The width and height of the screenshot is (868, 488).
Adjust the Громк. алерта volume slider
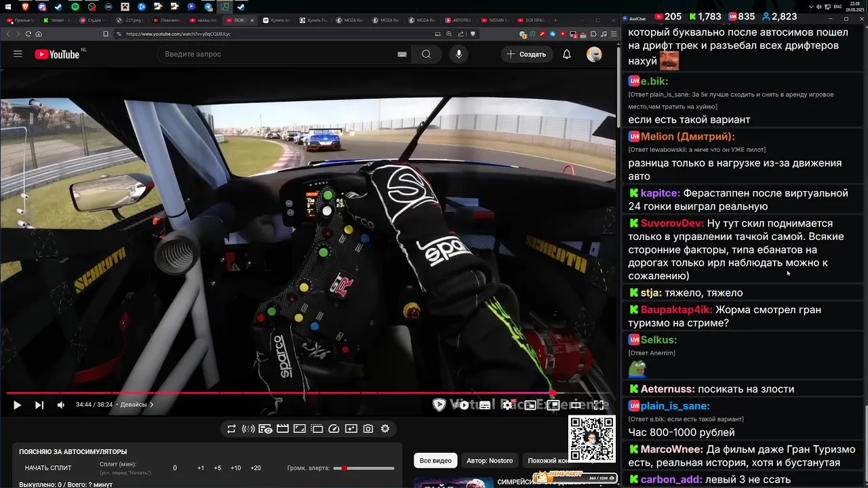[x=363, y=468]
